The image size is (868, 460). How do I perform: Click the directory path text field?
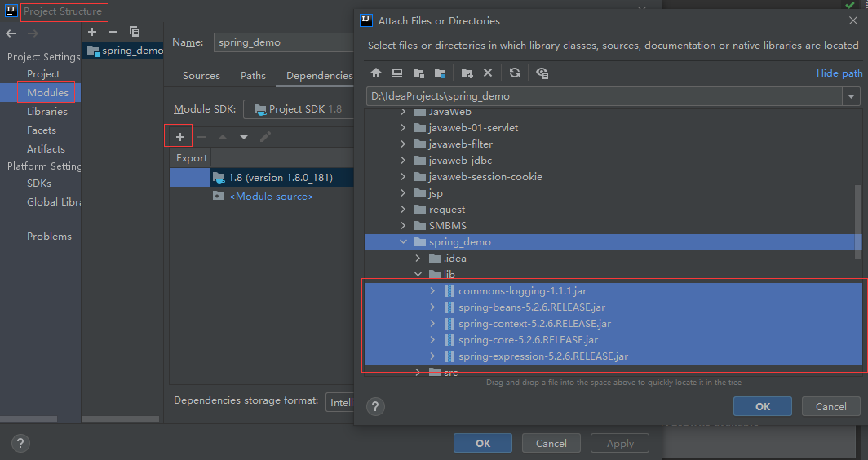pos(604,96)
